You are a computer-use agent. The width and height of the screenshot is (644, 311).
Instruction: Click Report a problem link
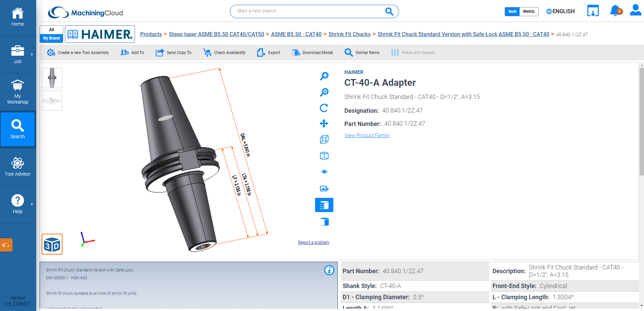pos(313,242)
